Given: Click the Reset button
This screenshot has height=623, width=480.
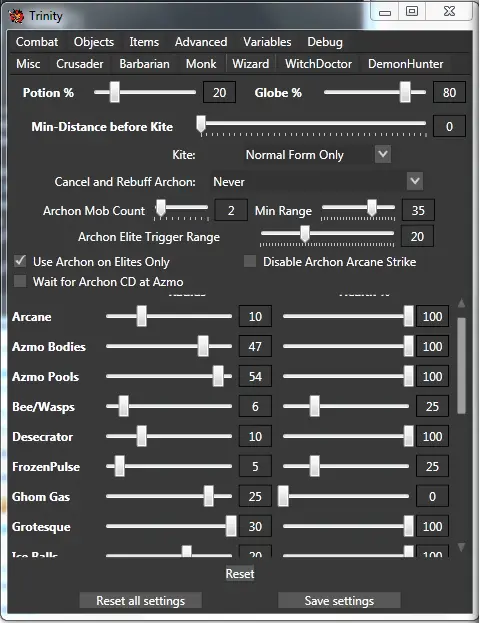Looking at the screenshot, I should 240,573.
